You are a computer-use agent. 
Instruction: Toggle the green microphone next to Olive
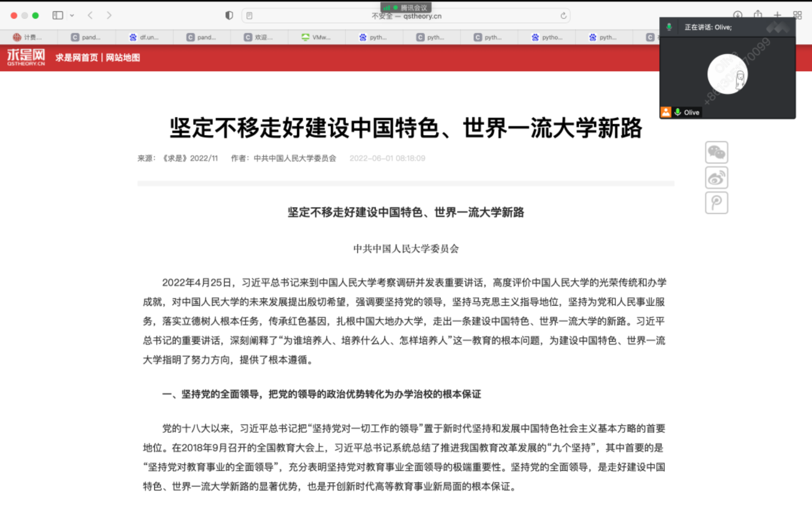pyautogui.click(x=678, y=112)
